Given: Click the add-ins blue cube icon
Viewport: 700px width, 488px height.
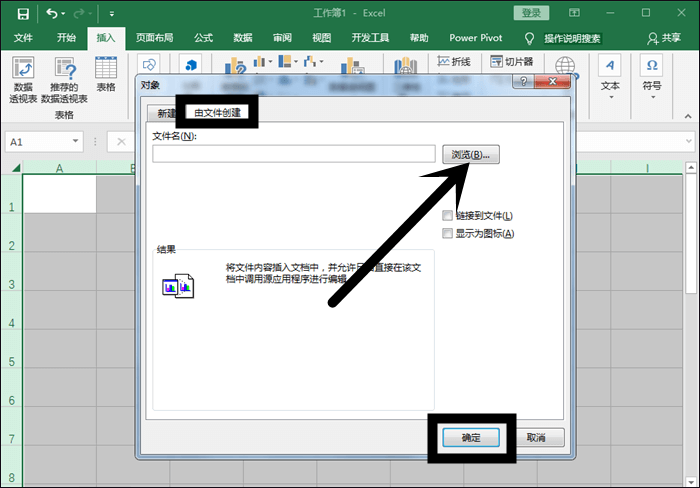Looking at the screenshot, I should [191, 65].
